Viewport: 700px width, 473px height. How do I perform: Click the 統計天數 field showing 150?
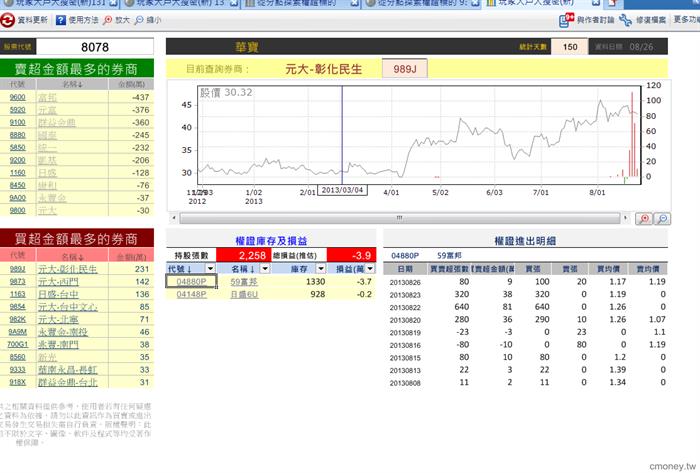tap(570, 47)
